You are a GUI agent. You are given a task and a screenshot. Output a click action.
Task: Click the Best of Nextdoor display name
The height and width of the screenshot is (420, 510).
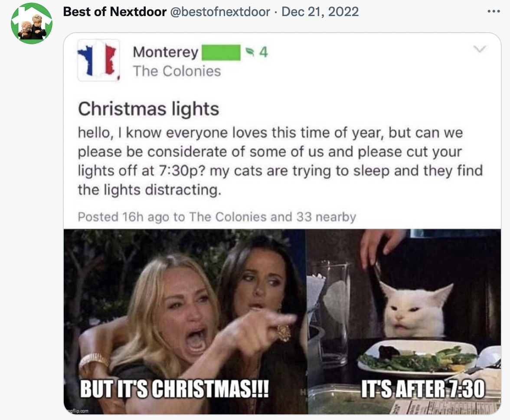pos(115,12)
